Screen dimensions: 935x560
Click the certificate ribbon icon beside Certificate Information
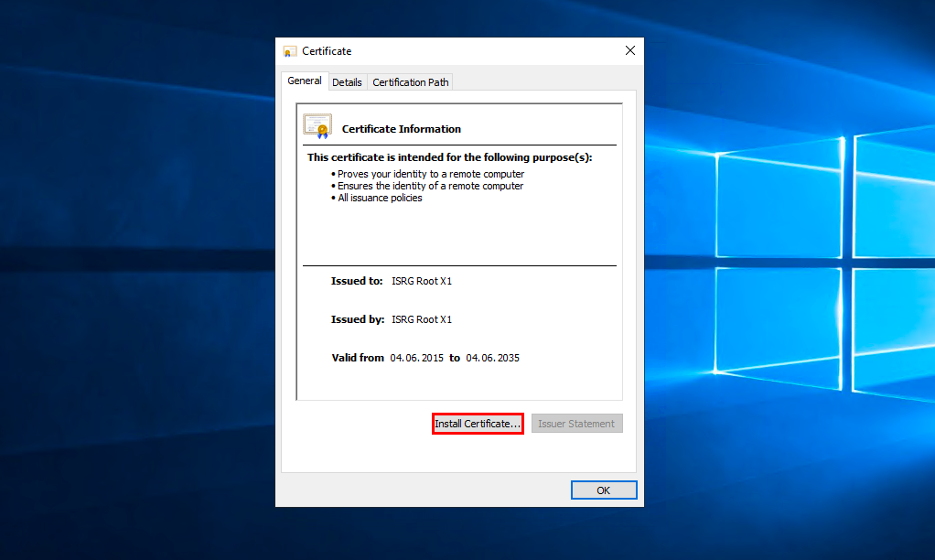click(x=317, y=126)
